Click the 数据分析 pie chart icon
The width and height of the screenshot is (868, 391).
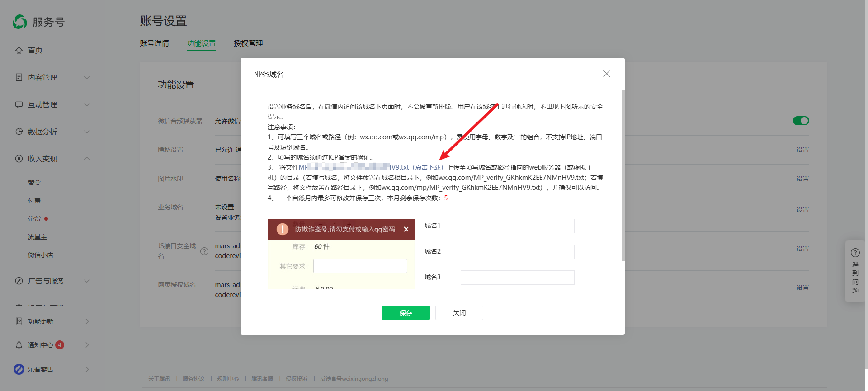pos(19,132)
